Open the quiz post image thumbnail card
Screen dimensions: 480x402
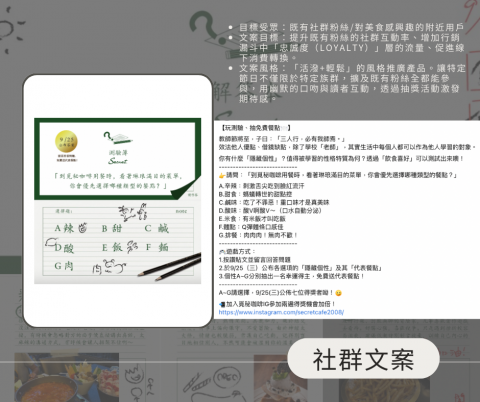click(x=117, y=201)
